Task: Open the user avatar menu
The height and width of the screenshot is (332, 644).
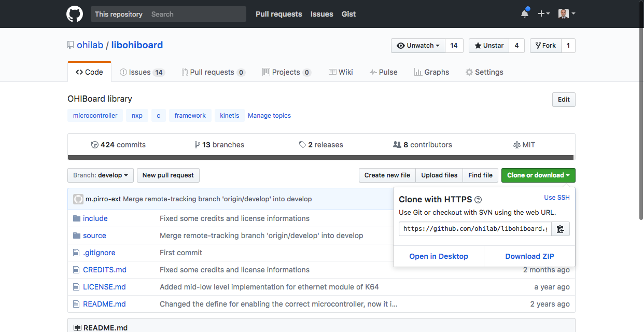Action: pyautogui.click(x=567, y=14)
